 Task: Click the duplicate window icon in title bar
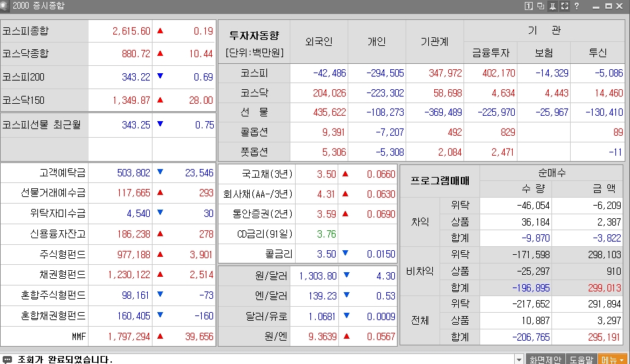tap(540, 6)
